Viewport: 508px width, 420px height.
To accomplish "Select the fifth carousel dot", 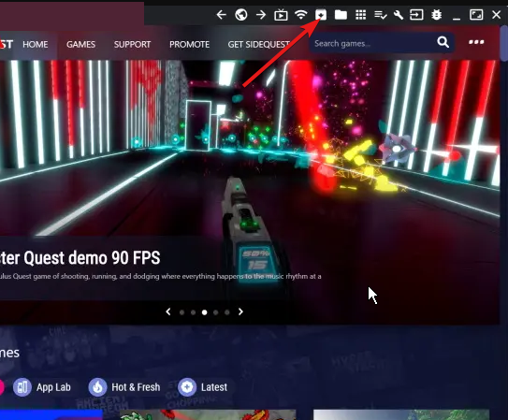I will pos(227,312).
